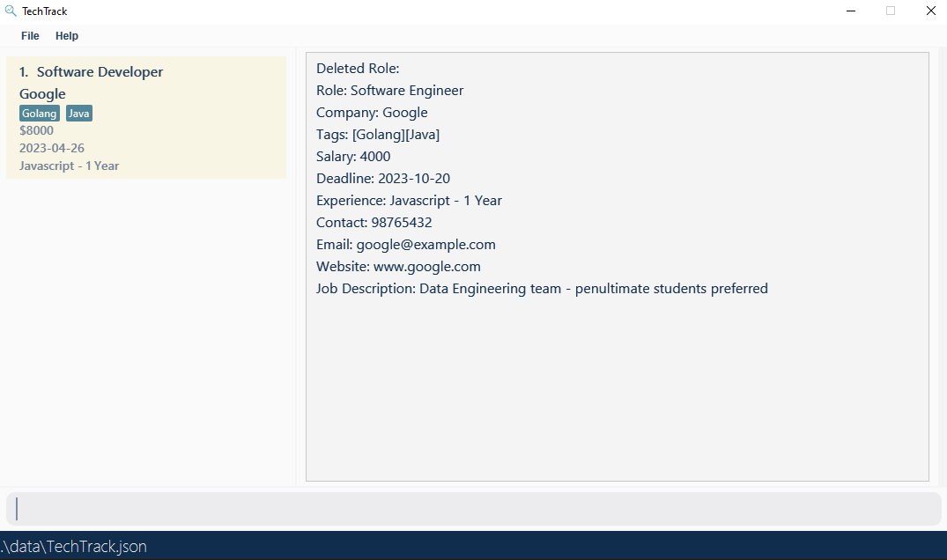The image size is (947, 560).
Task: Click 'Contact: 98765432' line
Action: point(374,223)
